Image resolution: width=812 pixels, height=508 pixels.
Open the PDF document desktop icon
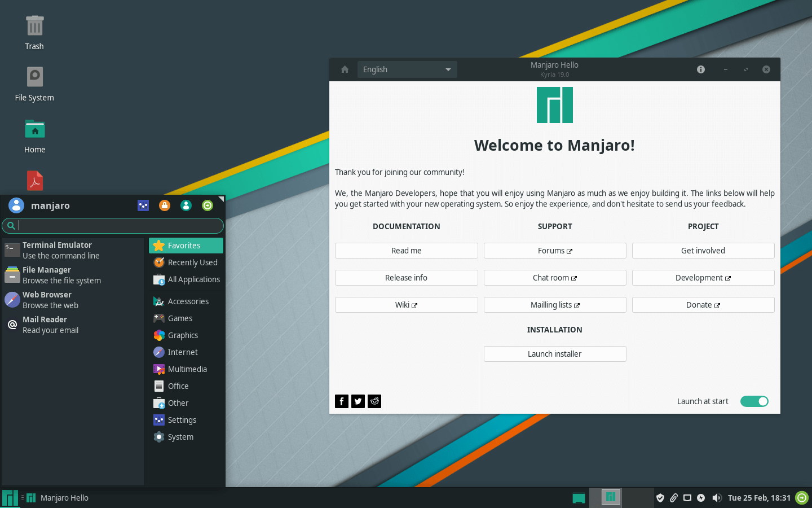(34, 181)
